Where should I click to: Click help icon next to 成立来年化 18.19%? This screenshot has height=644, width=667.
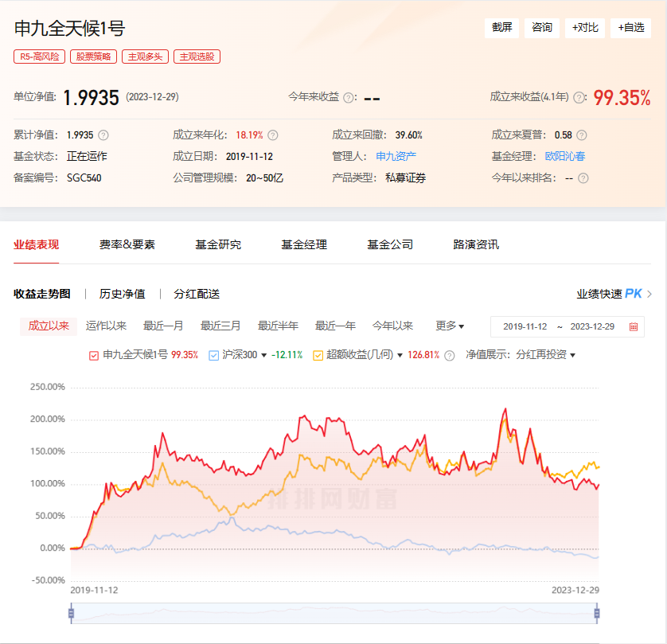click(x=273, y=135)
